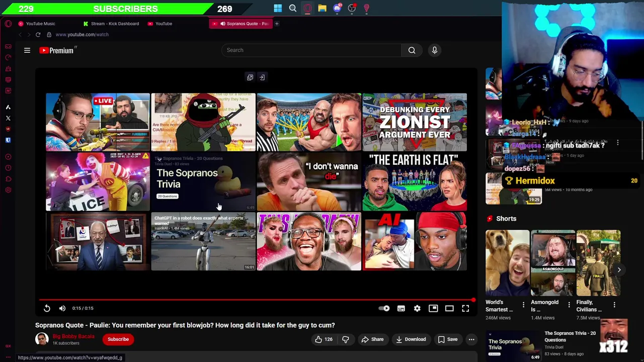This screenshot has height=362, width=644.
Task: Download the video
Action: 411,339
